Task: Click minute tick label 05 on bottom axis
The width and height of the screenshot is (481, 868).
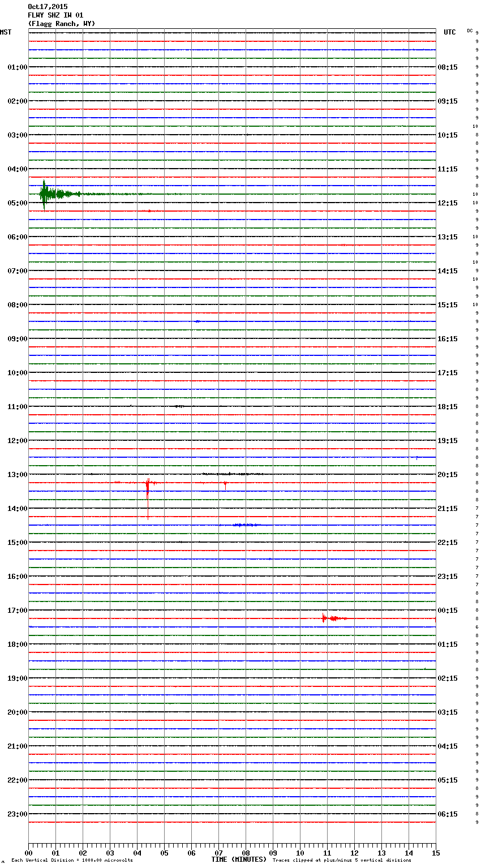Action: click(x=164, y=853)
